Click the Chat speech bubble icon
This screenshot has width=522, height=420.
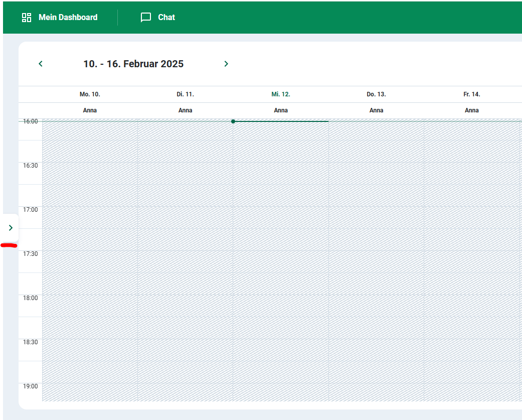click(x=146, y=18)
